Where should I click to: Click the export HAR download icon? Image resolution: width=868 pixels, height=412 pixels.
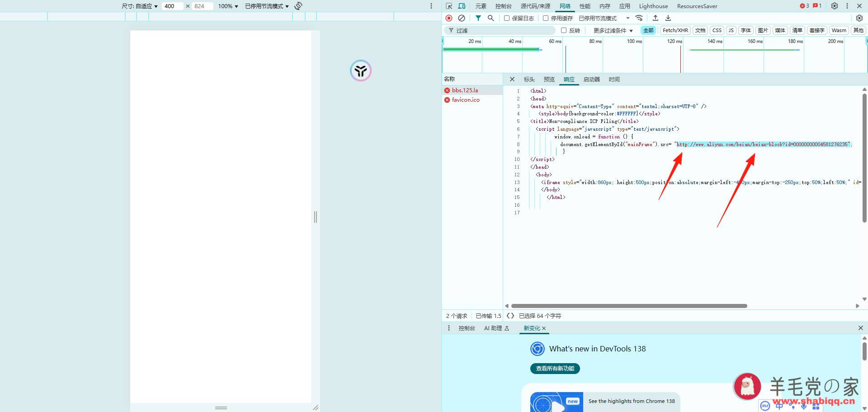pos(668,18)
